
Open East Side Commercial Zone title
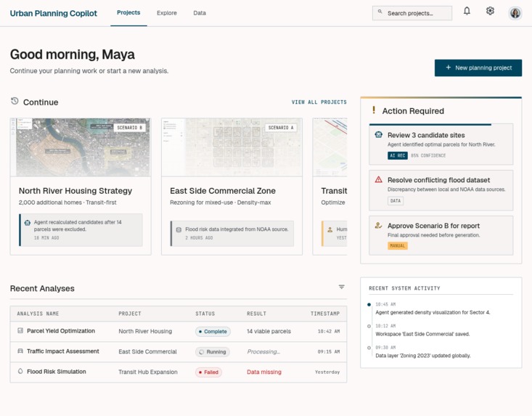click(x=223, y=191)
